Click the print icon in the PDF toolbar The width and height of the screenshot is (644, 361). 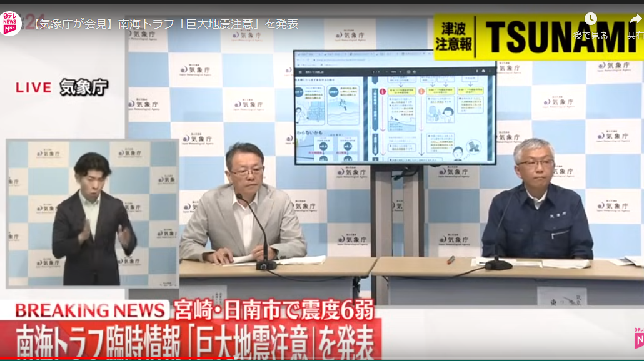[x=483, y=71]
